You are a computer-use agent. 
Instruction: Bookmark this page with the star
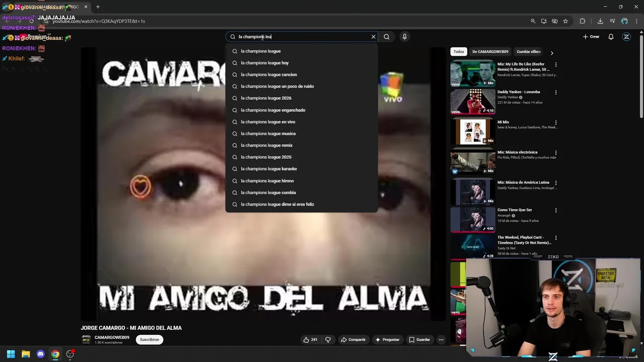(x=566, y=21)
